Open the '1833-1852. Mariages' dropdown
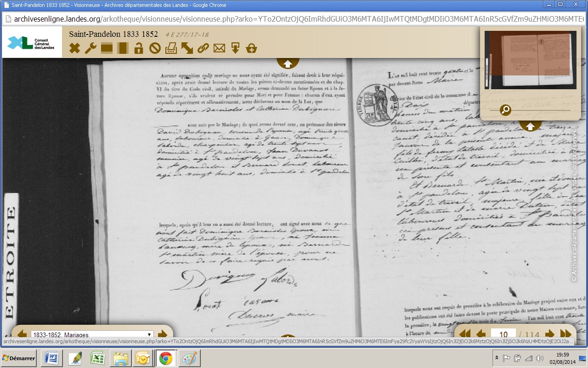This screenshot has height=368, width=588. pyautogui.click(x=92, y=334)
